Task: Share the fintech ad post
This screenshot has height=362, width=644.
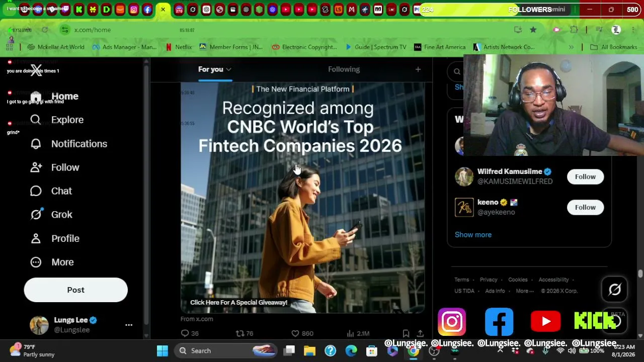Action: (x=420, y=333)
